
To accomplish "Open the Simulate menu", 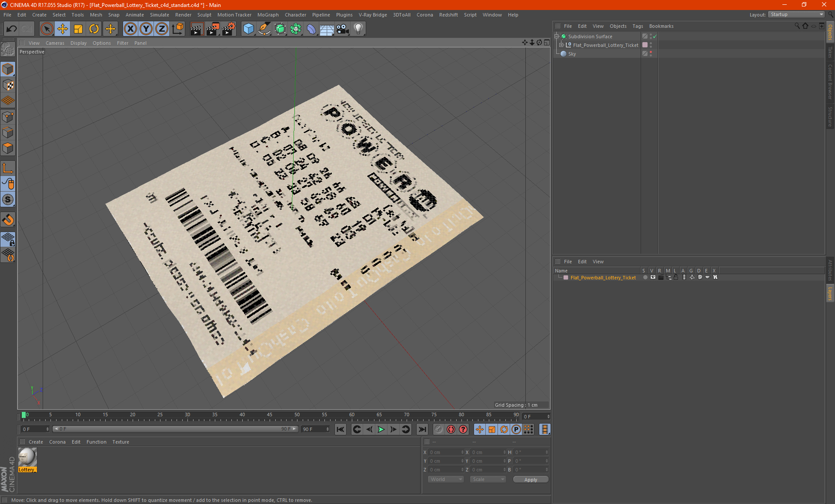I will point(159,15).
